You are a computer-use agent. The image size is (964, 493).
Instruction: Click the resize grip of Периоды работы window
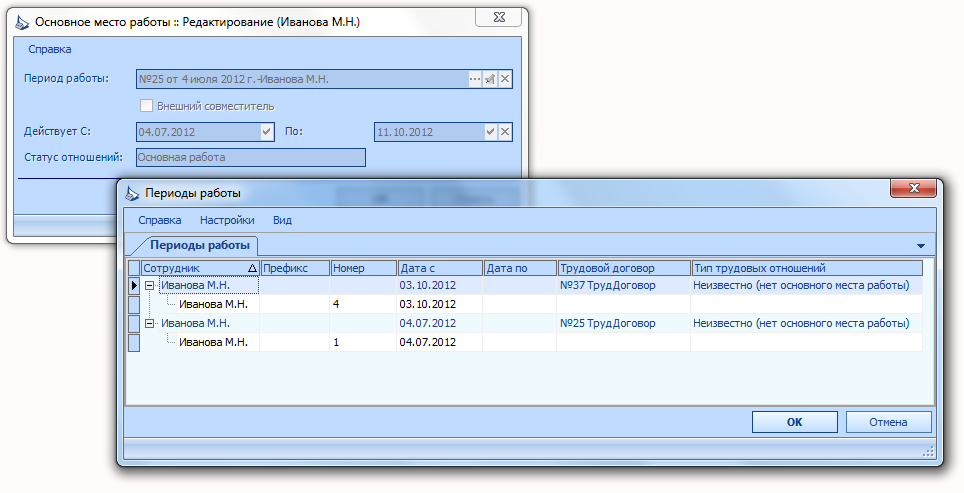pos(928,452)
